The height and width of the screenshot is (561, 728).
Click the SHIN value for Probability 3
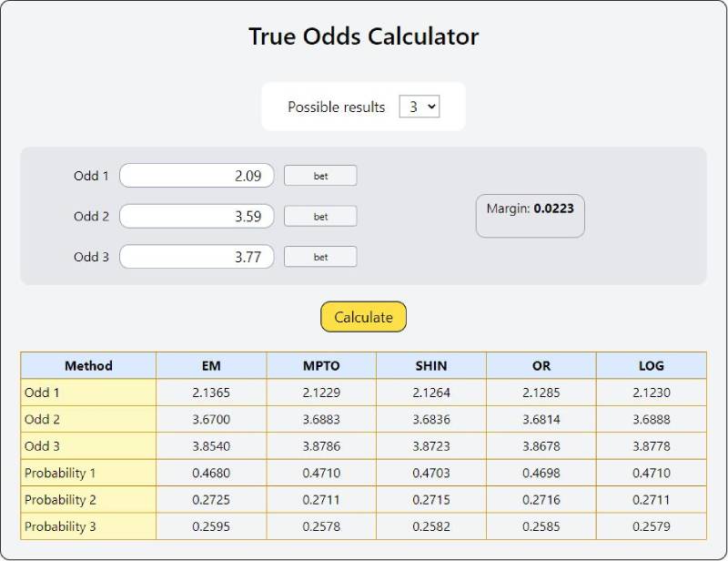(x=431, y=526)
